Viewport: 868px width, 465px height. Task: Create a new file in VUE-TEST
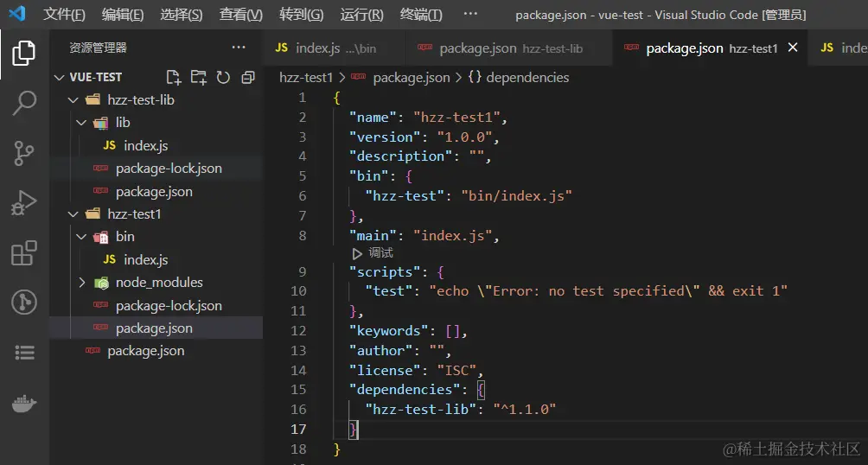coord(174,78)
